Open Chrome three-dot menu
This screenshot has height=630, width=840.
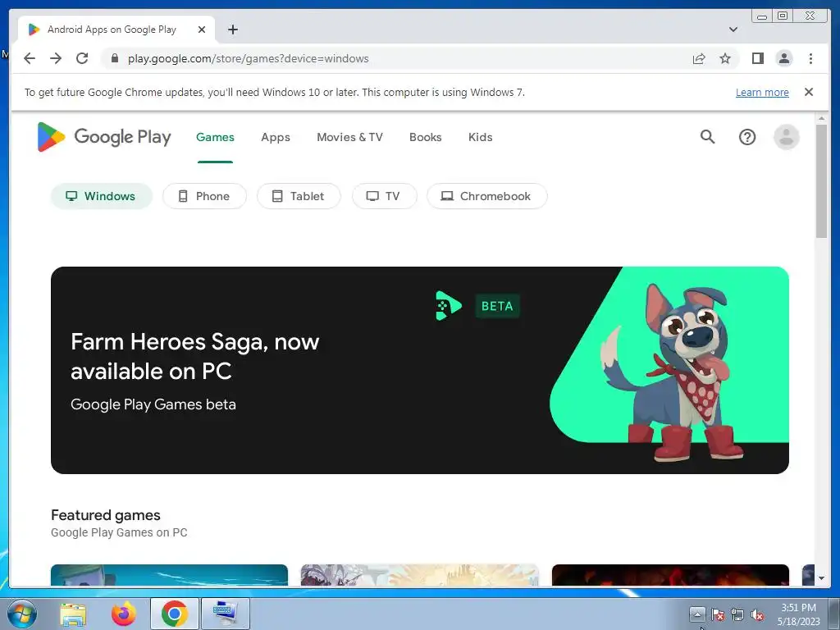point(810,58)
